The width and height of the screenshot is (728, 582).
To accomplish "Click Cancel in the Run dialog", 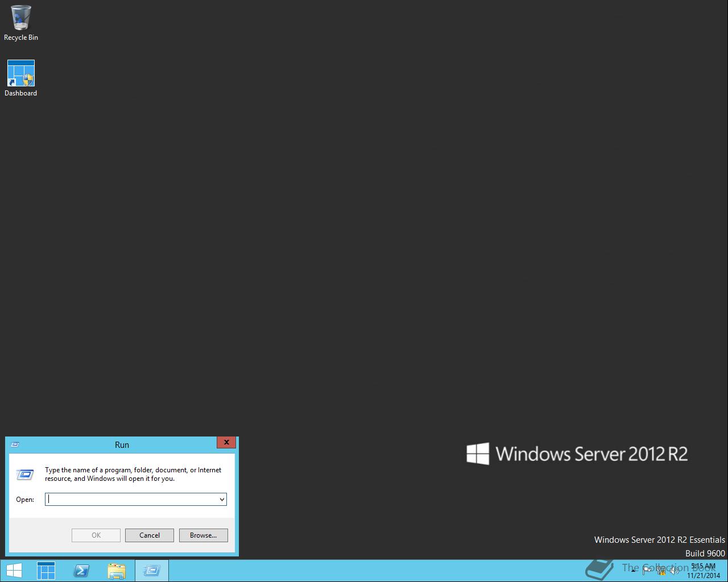I will 150,535.
